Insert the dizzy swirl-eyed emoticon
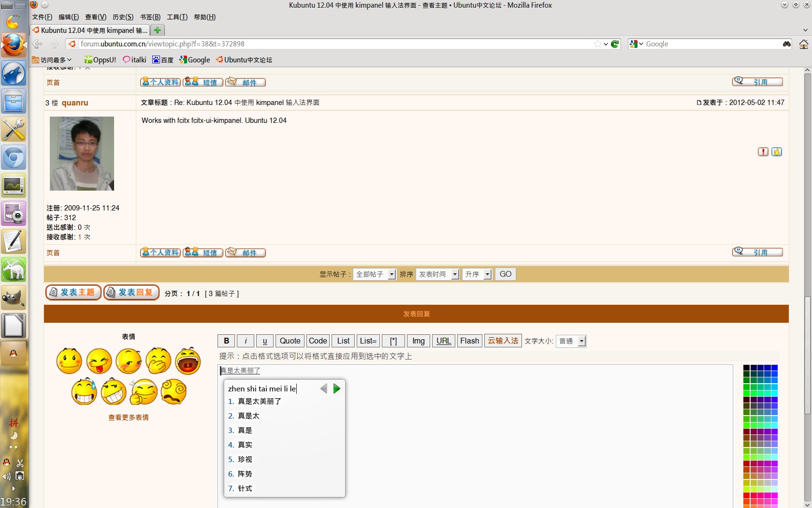The width and height of the screenshot is (812, 508). pos(174,391)
